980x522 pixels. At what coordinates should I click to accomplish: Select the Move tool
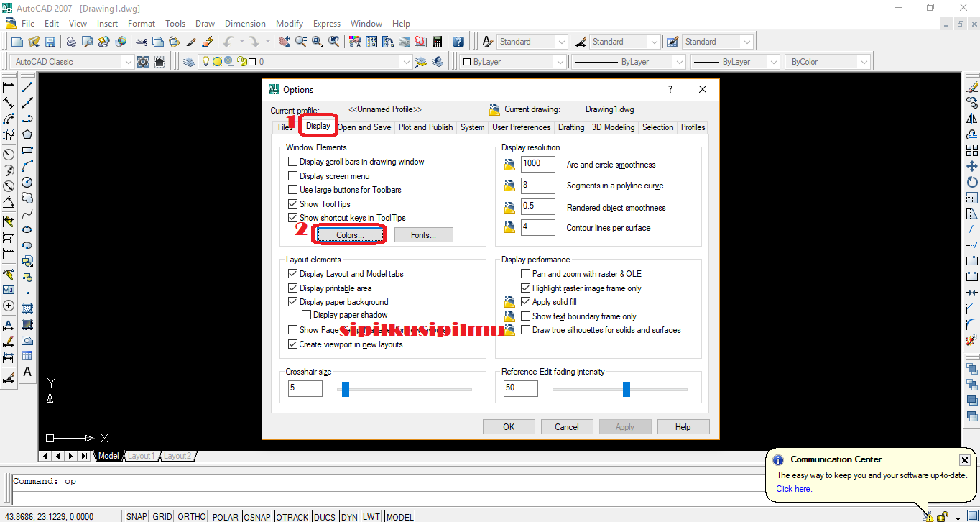(x=972, y=166)
